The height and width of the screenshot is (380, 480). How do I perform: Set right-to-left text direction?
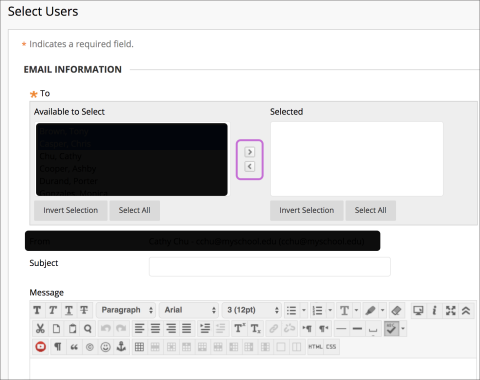coord(323,329)
